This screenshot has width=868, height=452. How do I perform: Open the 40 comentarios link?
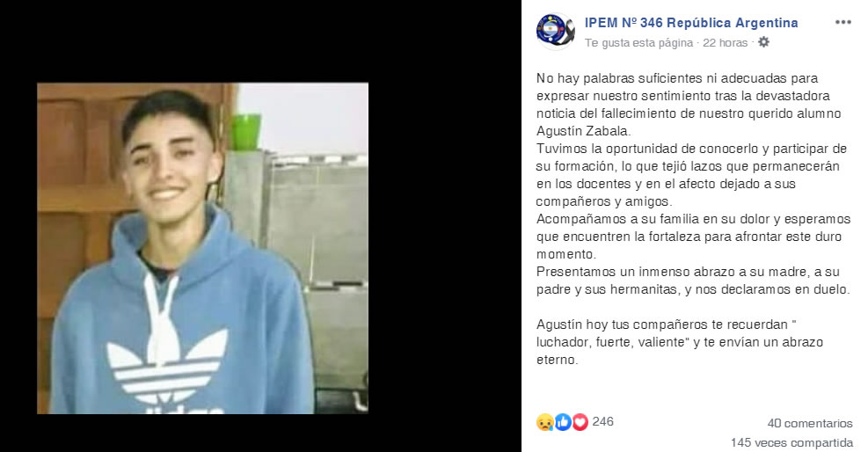coord(810,423)
